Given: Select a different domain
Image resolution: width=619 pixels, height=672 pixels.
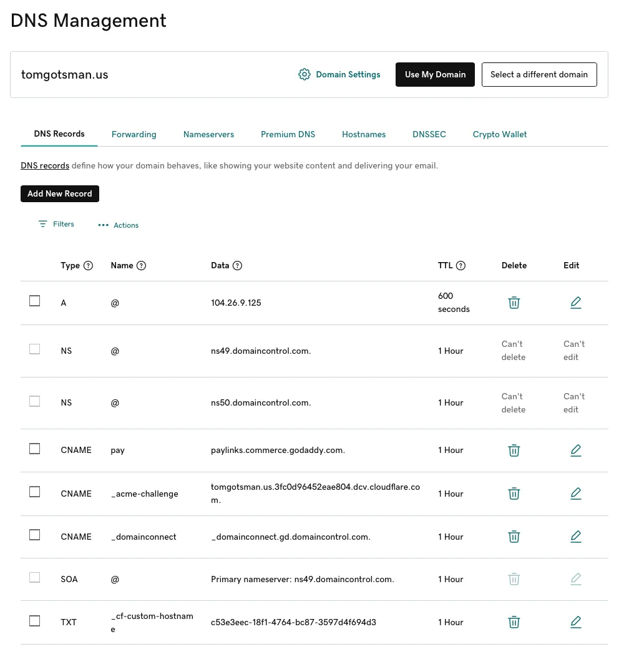Looking at the screenshot, I should pos(539,74).
